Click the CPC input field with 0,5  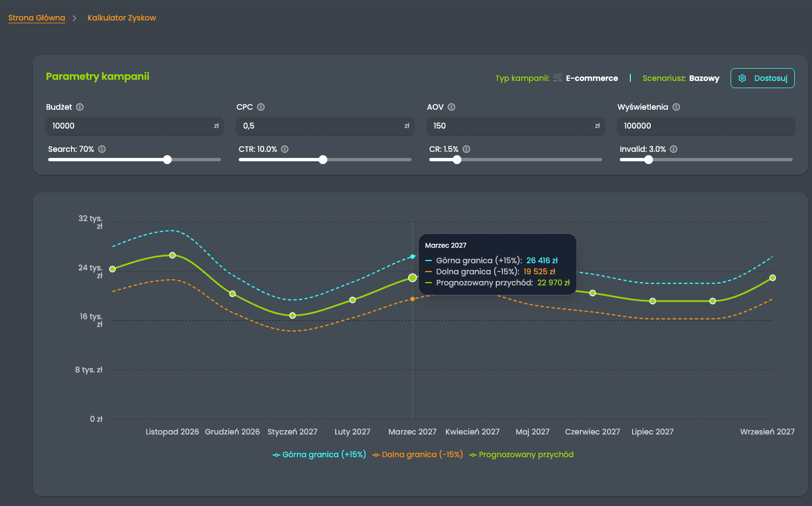(325, 126)
